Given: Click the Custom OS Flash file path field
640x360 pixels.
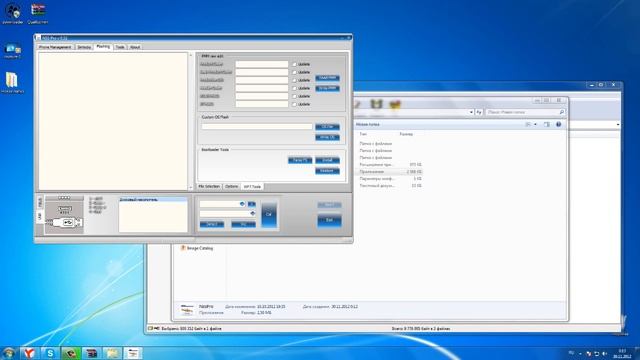Looking at the screenshot, I should coord(257,127).
